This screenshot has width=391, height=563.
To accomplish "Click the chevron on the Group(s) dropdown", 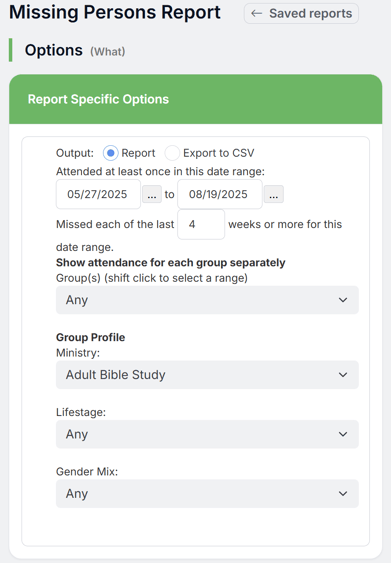I will pos(343,300).
